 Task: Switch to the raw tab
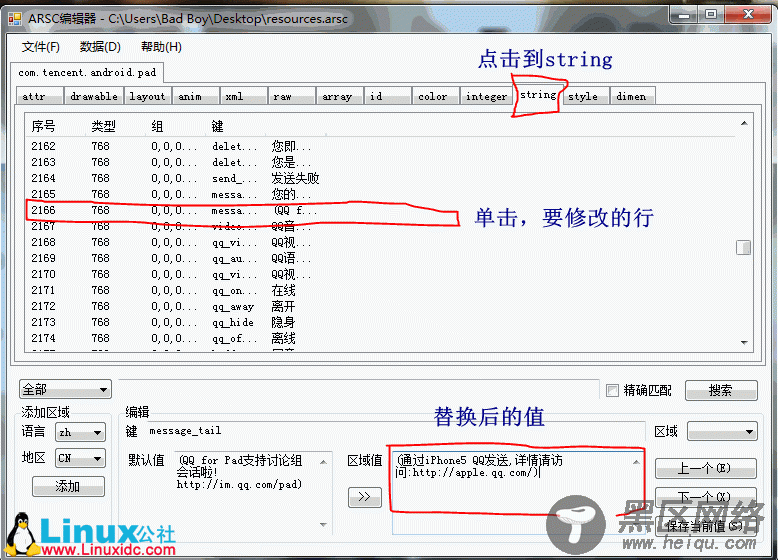[291, 96]
